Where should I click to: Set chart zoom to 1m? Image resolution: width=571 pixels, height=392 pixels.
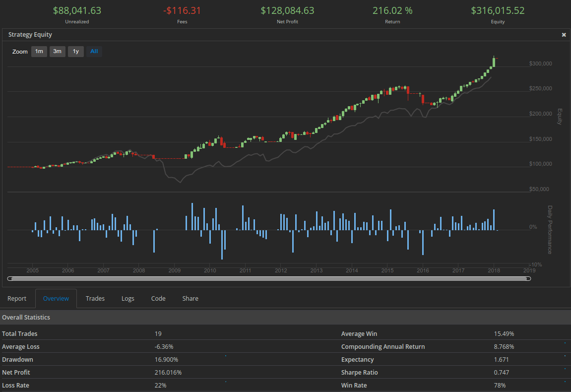[39, 52]
